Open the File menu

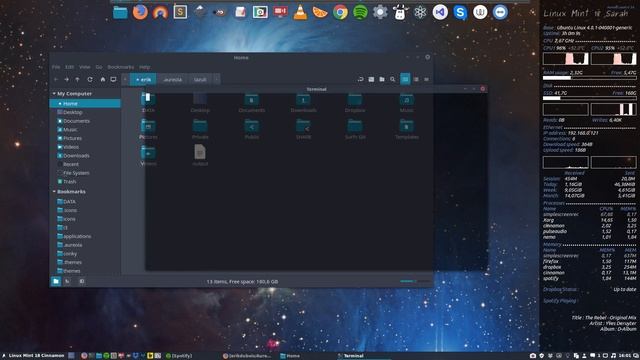click(x=56, y=67)
